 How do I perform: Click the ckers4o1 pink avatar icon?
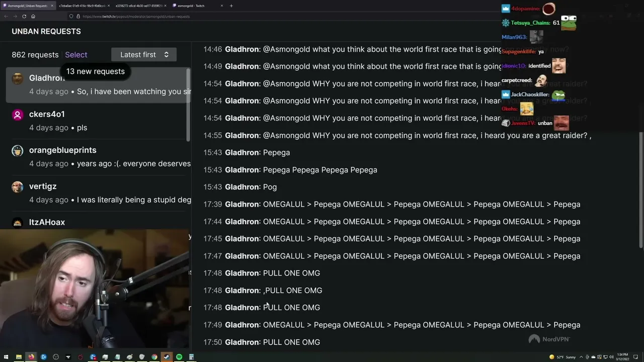(18, 115)
